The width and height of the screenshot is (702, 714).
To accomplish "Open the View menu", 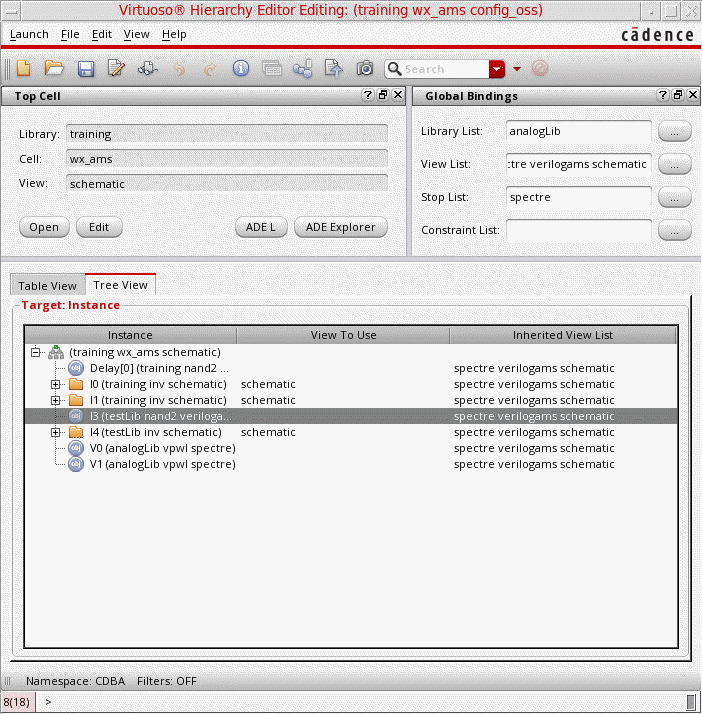I will pos(137,34).
